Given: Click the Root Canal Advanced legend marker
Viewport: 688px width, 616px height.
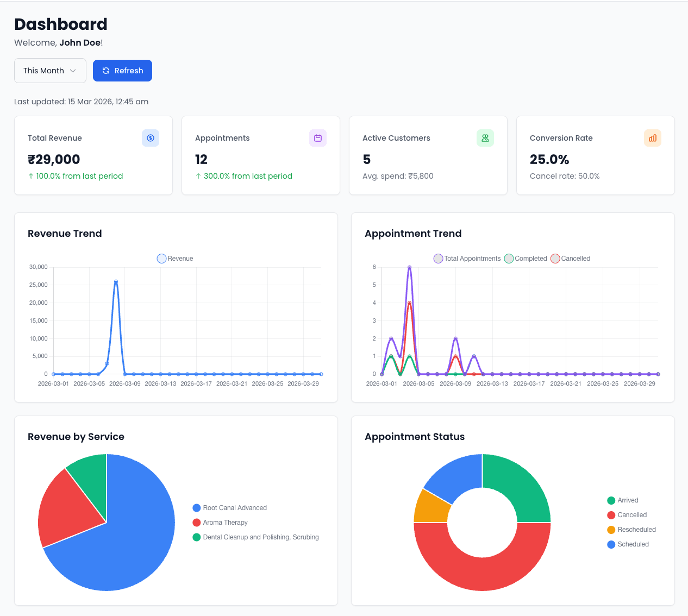Looking at the screenshot, I should click(x=196, y=508).
